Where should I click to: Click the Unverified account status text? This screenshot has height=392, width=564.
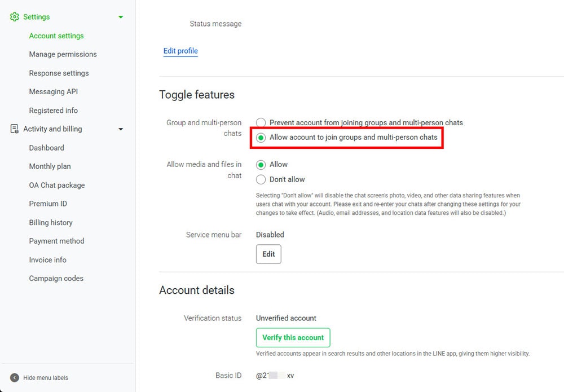pyautogui.click(x=286, y=318)
